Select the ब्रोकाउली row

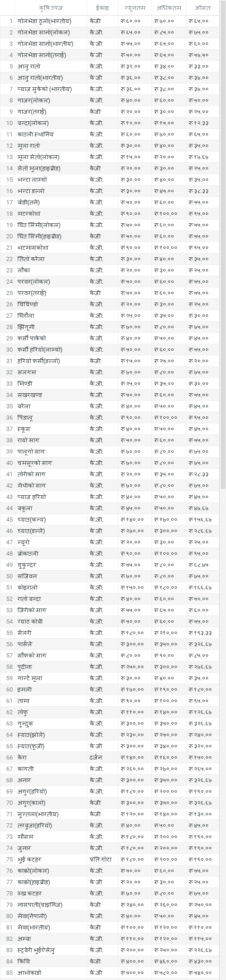click(110, 553)
